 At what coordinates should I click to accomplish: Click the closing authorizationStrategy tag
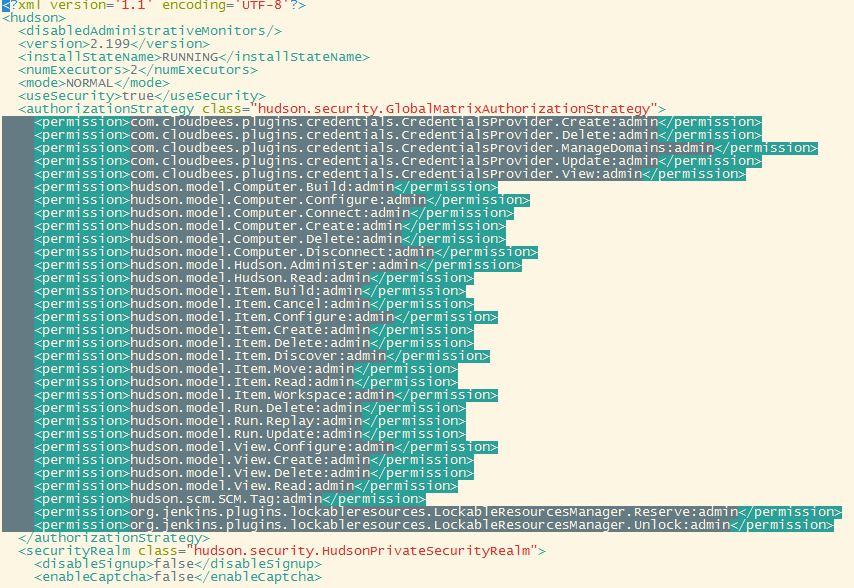(x=114, y=539)
